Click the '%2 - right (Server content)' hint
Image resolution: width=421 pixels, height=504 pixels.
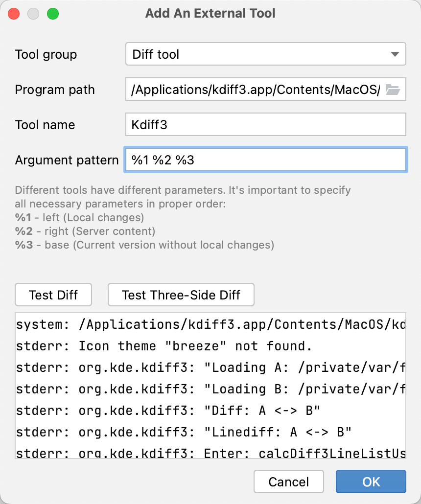click(85, 231)
